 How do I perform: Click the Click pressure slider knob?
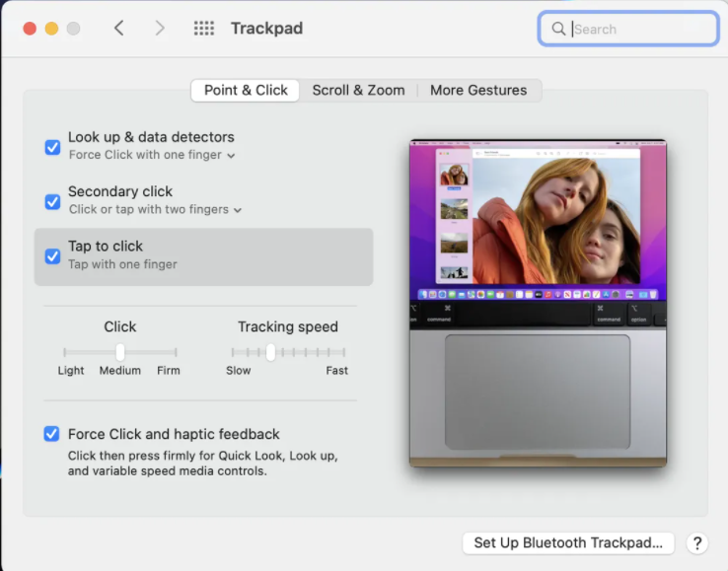(x=120, y=352)
